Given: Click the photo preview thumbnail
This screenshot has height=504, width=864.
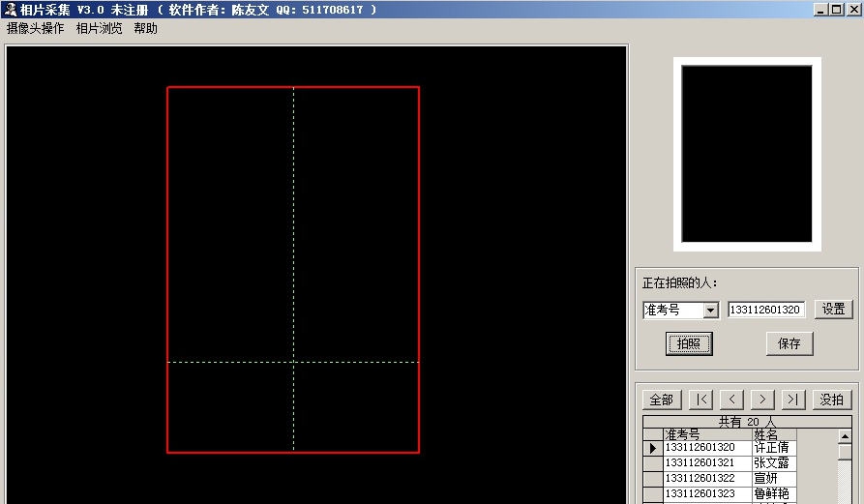Looking at the screenshot, I should (747, 154).
